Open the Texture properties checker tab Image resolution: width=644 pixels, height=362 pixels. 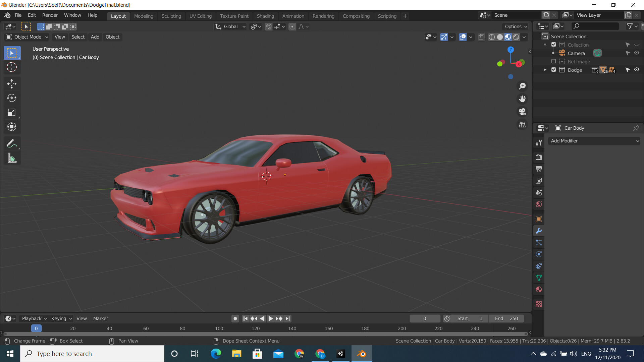[539, 304]
